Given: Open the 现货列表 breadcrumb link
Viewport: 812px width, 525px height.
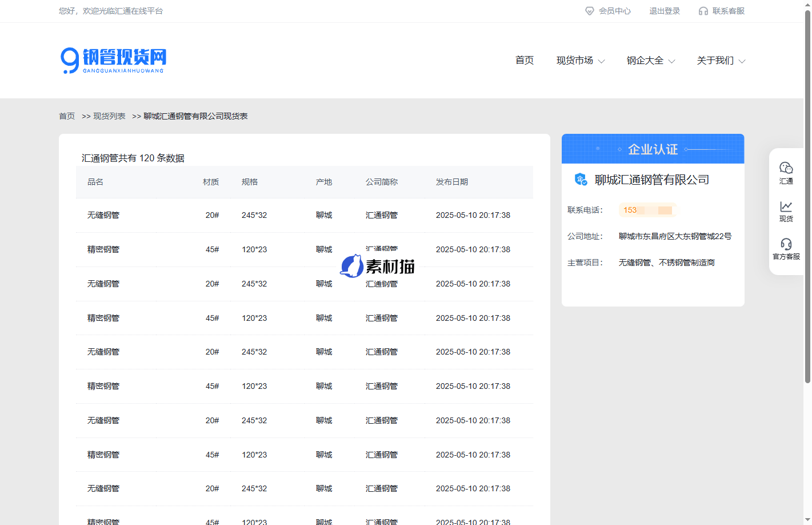Looking at the screenshot, I should pyautogui.click(x=109, y=116).
